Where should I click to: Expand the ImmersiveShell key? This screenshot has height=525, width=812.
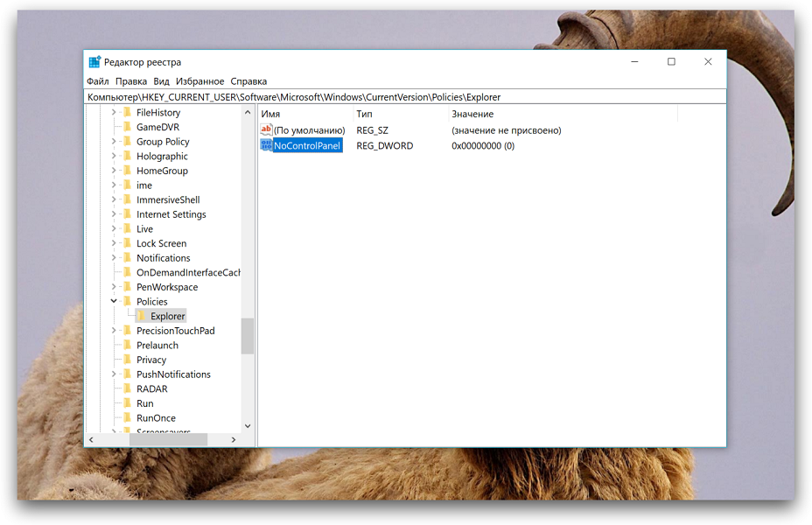pos(114,199)
